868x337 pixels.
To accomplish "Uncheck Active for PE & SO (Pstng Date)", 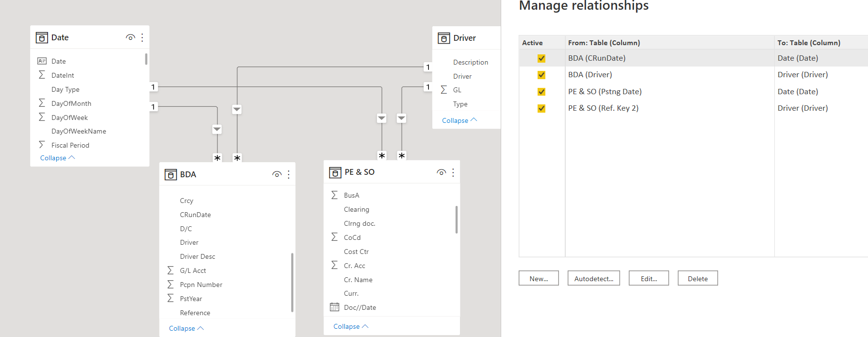I will 541,92.
